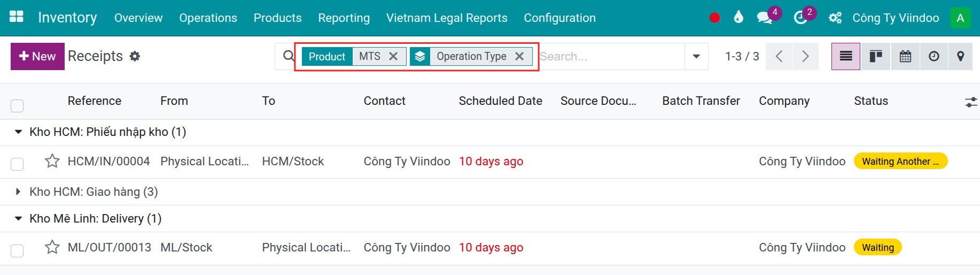Star the HCM/IN/00004 receipt
This screenshot has width=980, height=275.
pos(52,161)
